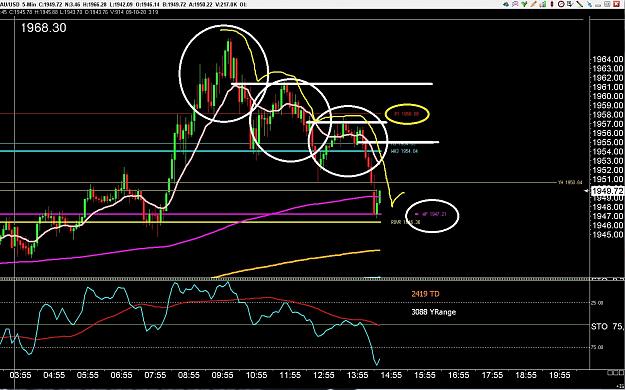Click the 1945.00 price axis label
This screenshot has height=390, width=625.
[x=608, y=234]
